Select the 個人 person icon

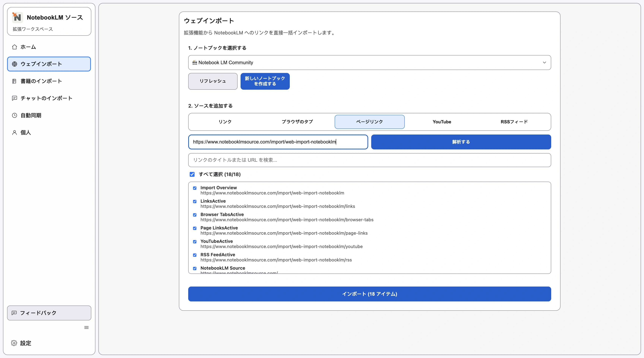click(x=15, y=132)
